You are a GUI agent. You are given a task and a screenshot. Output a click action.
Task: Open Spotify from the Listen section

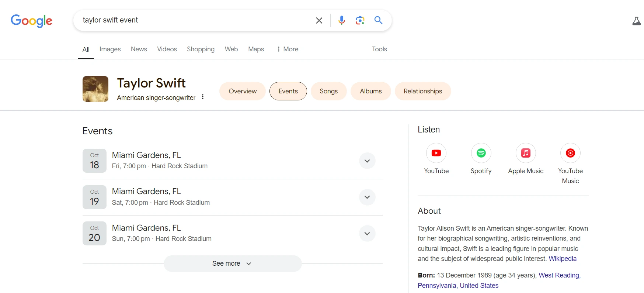(481, 153)
